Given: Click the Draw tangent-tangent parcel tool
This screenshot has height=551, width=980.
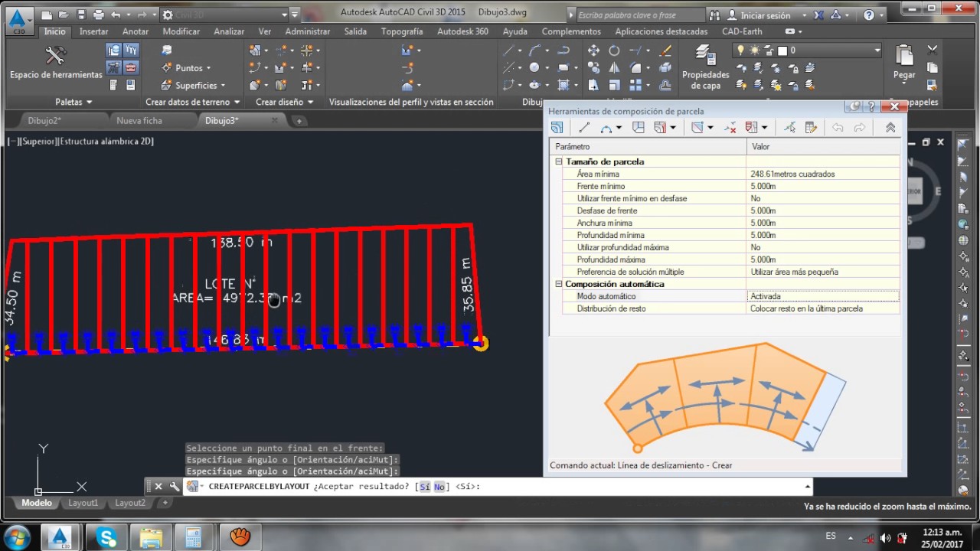Looking at the screenshot, I should point(639,128).
